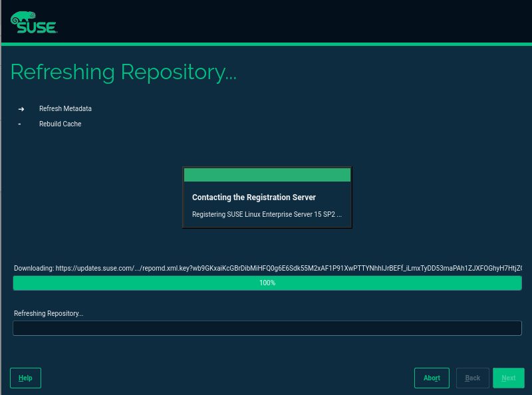Click the SUSE chameleon logo
Viewport: 532px width, 395px height.
click(34, 23)
